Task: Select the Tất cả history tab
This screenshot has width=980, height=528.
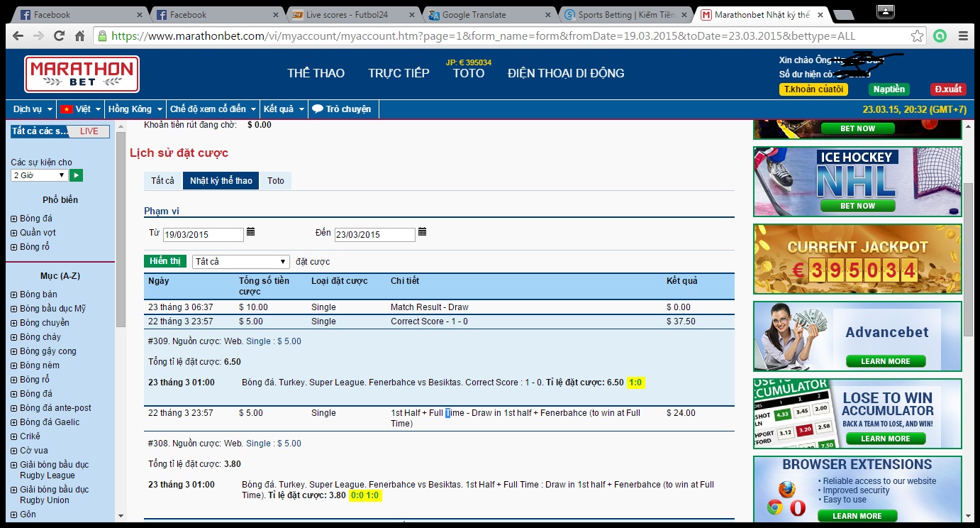Action: pos(162,181)
